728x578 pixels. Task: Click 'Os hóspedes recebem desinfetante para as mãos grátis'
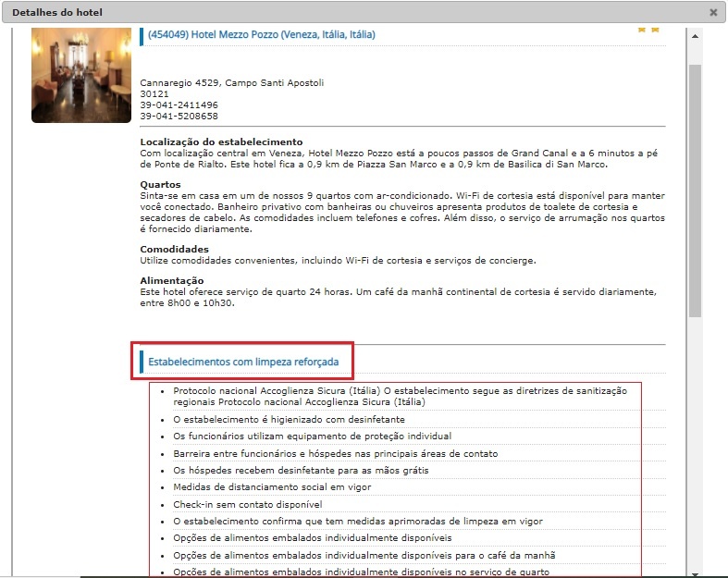tap(301, 471)
